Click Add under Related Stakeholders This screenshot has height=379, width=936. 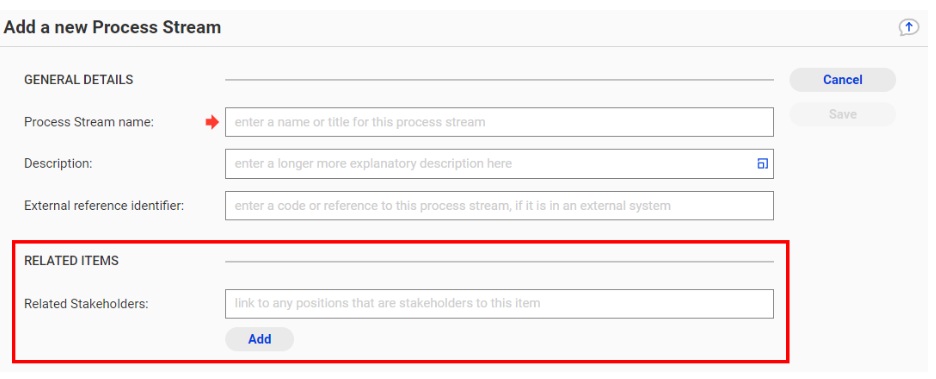click(x=260, y=339)
